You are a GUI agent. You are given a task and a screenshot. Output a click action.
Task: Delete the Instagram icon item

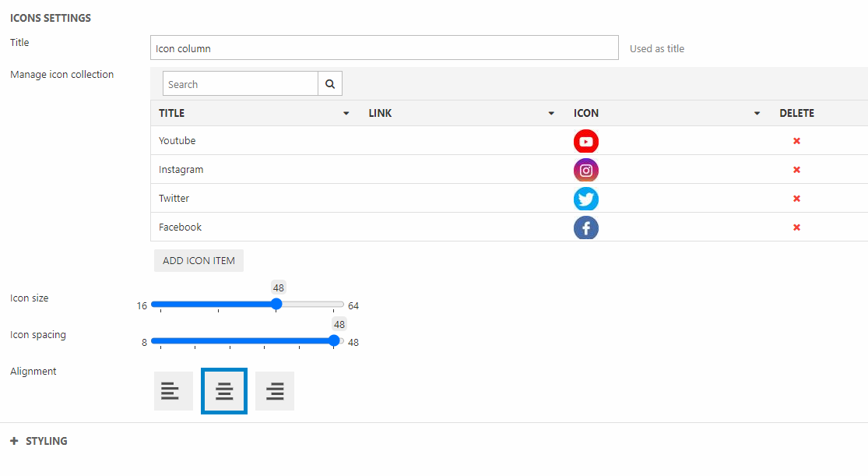point(796,170)
